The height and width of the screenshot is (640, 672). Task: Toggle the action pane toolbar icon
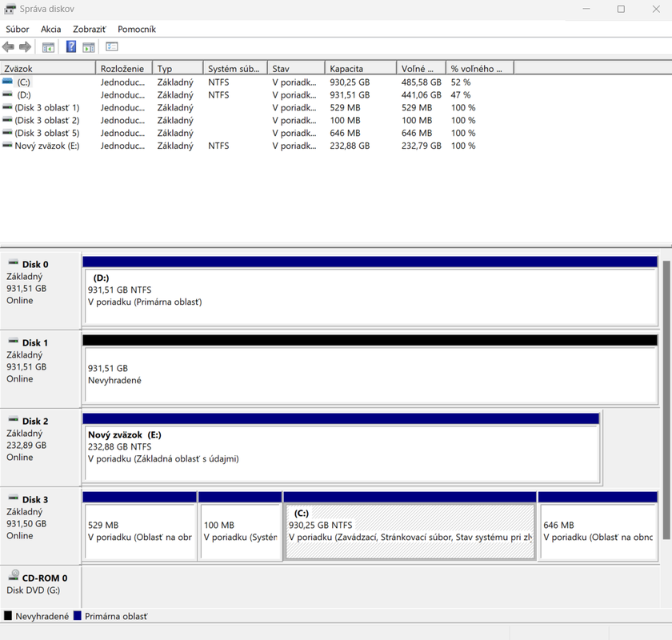89,47
